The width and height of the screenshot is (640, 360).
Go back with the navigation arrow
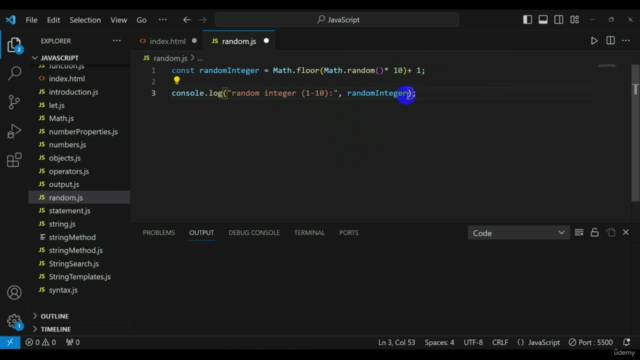pos(187,20)
